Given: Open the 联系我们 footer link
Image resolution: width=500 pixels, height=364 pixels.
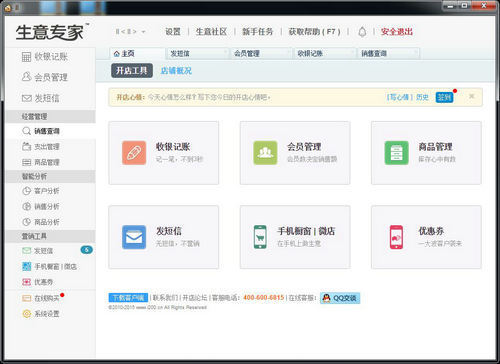Looking at the screenshot, I should [165, 298].
